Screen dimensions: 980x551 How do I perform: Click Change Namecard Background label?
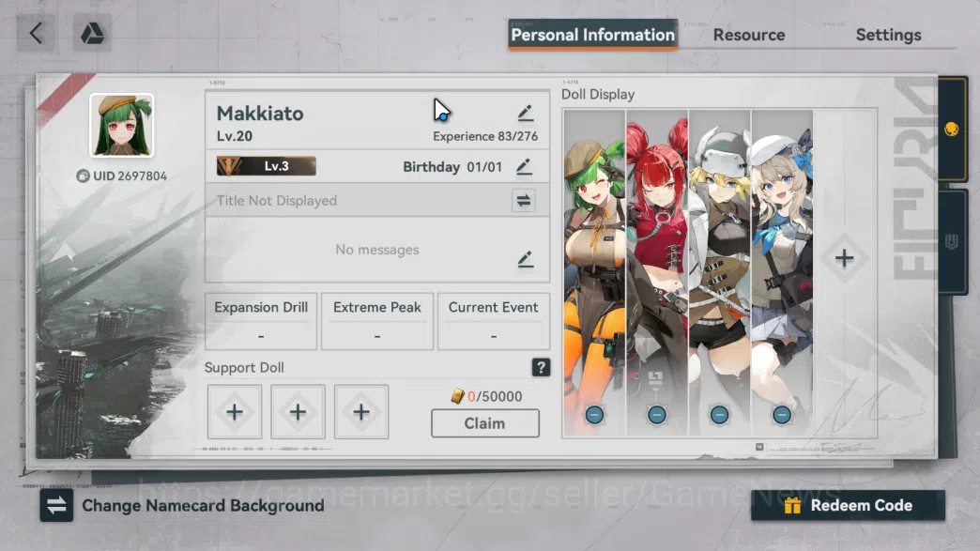pyautogui.click(x=203, y=505)
